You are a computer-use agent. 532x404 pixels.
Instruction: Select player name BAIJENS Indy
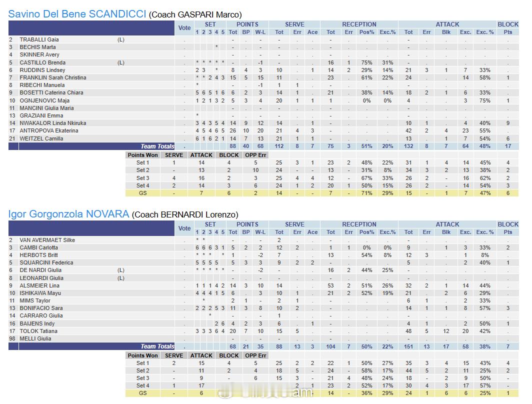click(37, 323)
